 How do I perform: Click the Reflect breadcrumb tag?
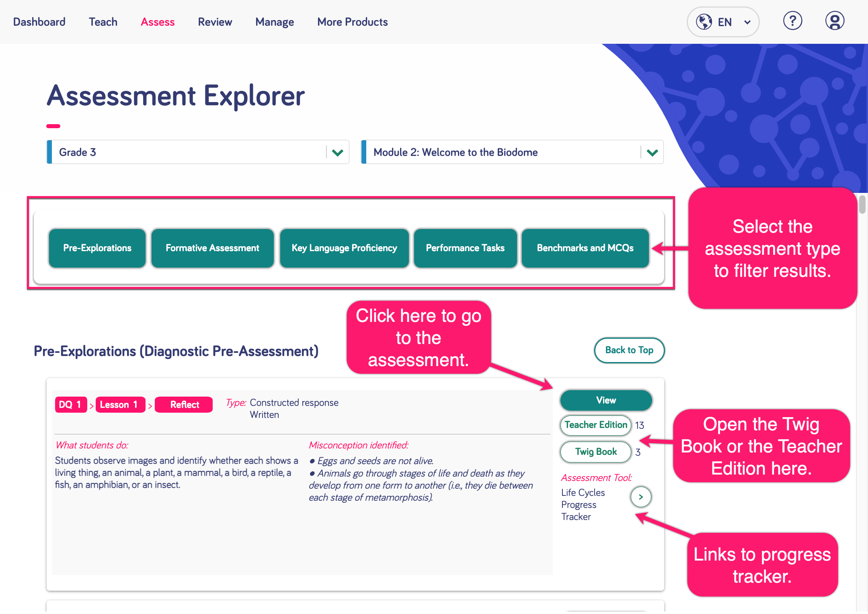point(184,405)
